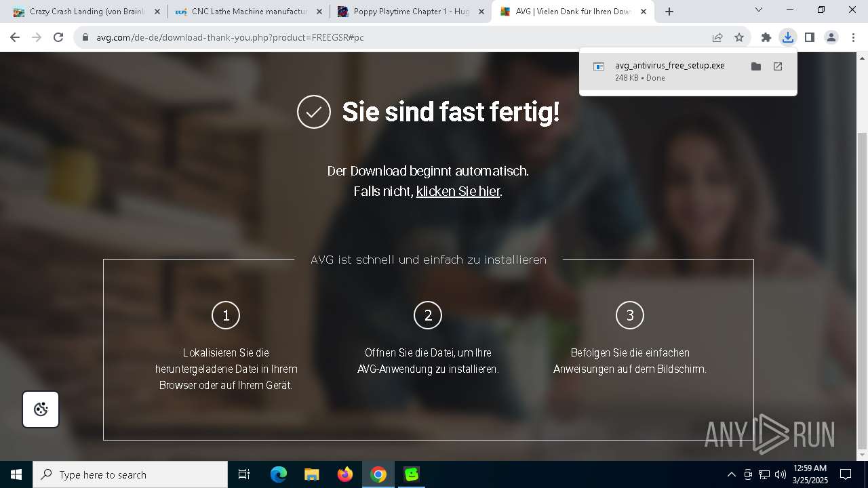
Task: Open the notification center icon
Action: click(846, 474)
